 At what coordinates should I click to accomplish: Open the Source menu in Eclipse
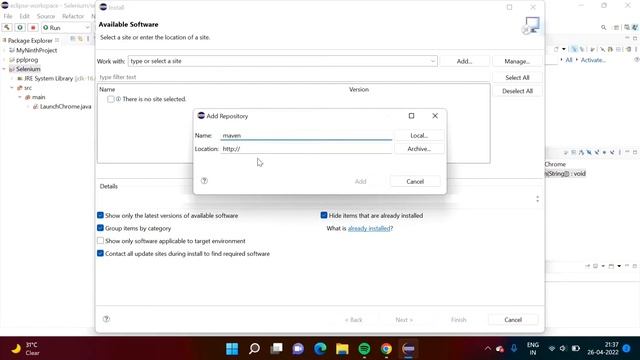(x=46, y=16)
